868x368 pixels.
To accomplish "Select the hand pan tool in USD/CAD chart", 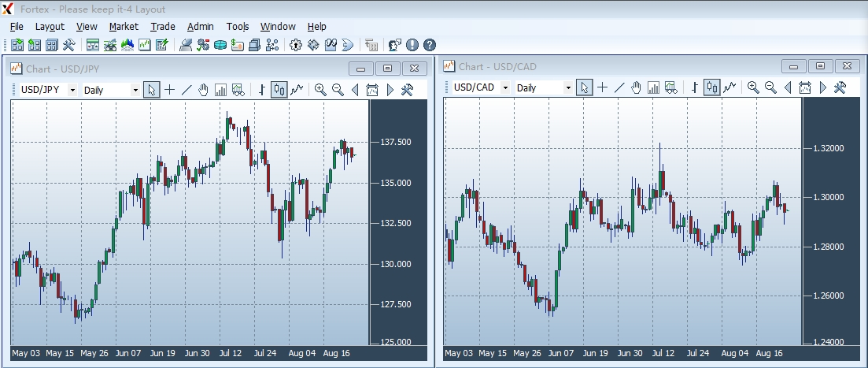I will [636, 87].
